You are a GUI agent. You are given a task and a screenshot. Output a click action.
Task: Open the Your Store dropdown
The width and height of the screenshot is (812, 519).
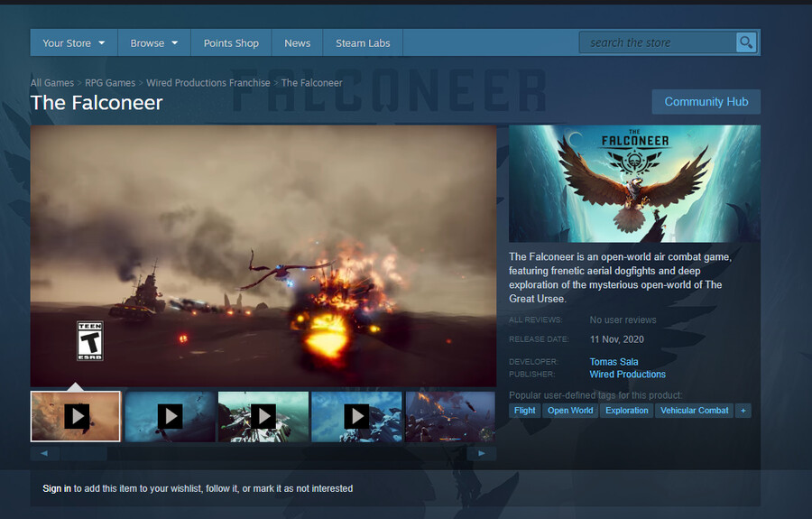[x=73, y=42]
